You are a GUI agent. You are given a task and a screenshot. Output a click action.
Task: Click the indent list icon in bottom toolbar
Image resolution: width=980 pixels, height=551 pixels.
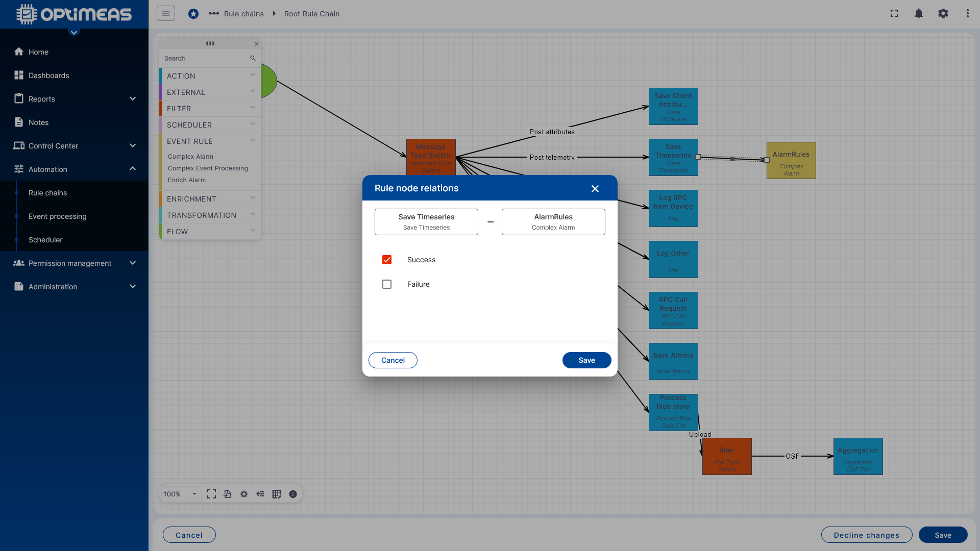(x=260, y=494)
